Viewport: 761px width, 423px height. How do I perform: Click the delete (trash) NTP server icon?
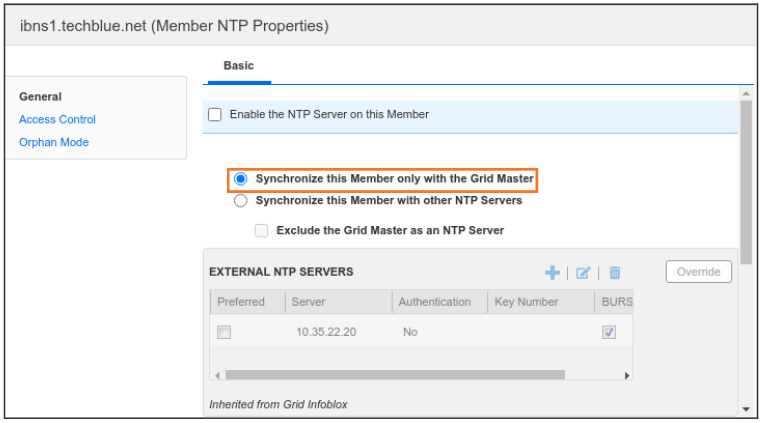[615, 272]
